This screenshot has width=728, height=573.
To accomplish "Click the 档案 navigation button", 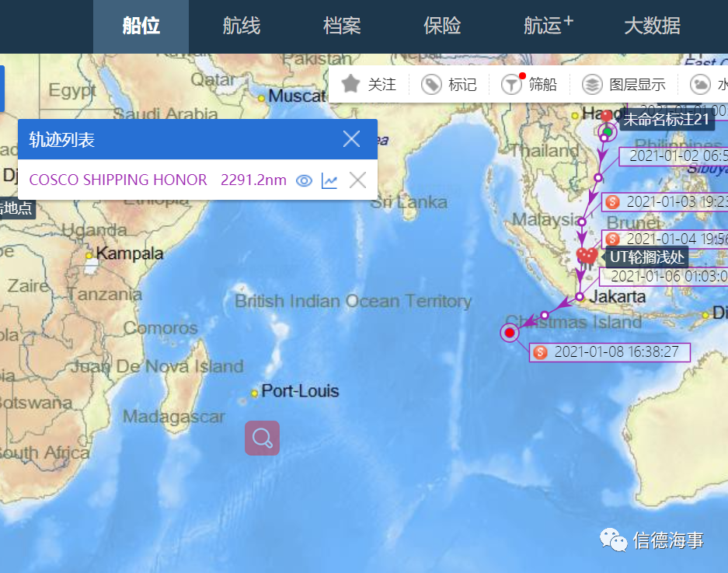I will [341, 26].
